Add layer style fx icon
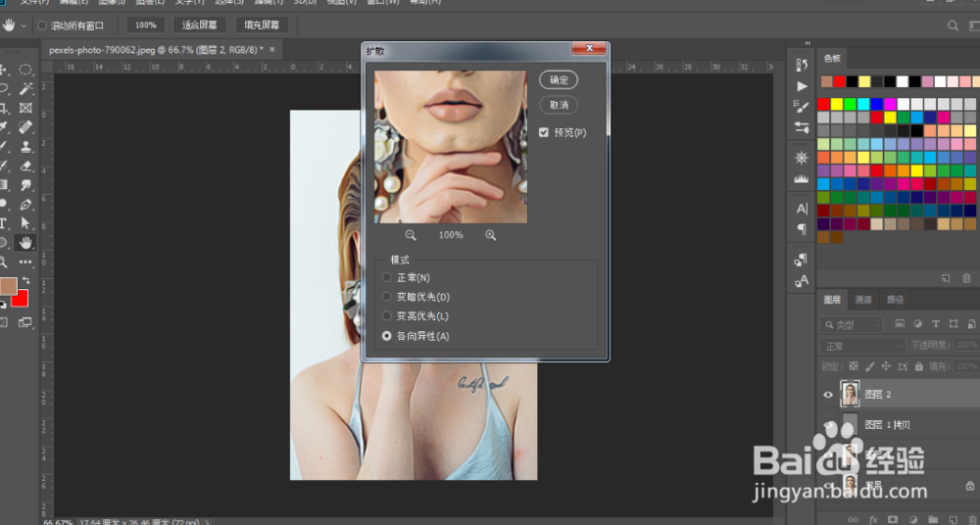 coord(873,519)
